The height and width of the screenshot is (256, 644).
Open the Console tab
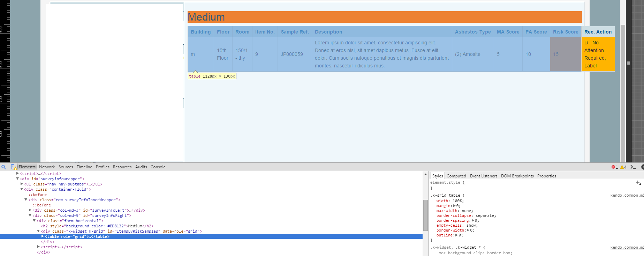pyautogui.click(x=158, y=167)
